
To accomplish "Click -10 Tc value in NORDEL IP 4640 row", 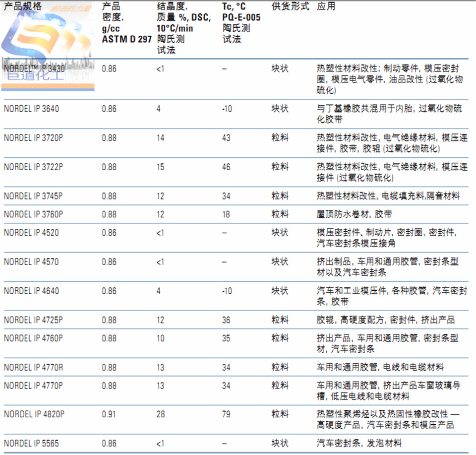I will [227, 291].
